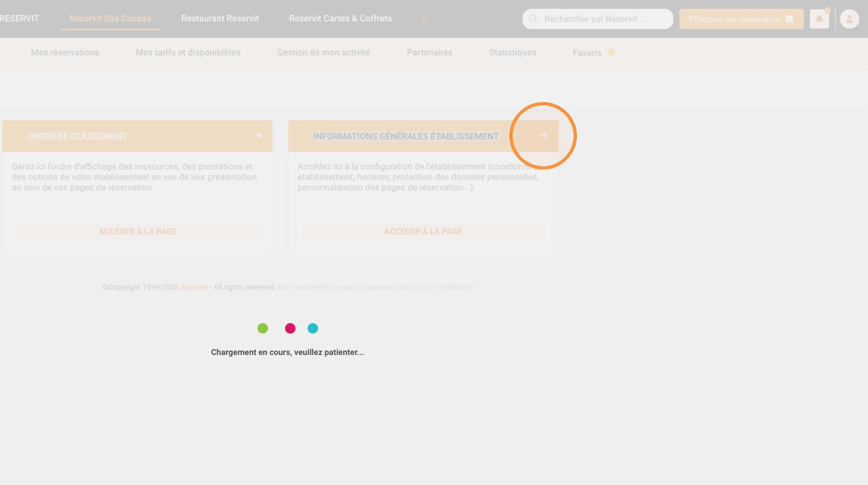
Task: Open the user account avatar menu
Action: [x=849, y=19]
